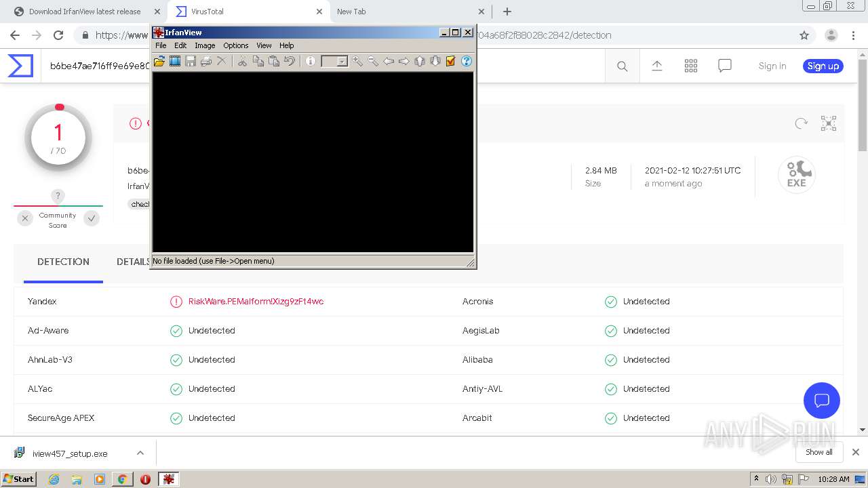This screenshot has width=868, height=488.
Task: Click the Windows Start button
Action: [19, 479]
